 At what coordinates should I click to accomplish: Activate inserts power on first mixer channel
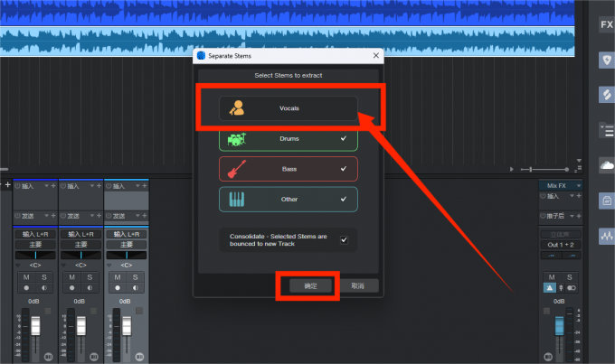pos(17,186)
